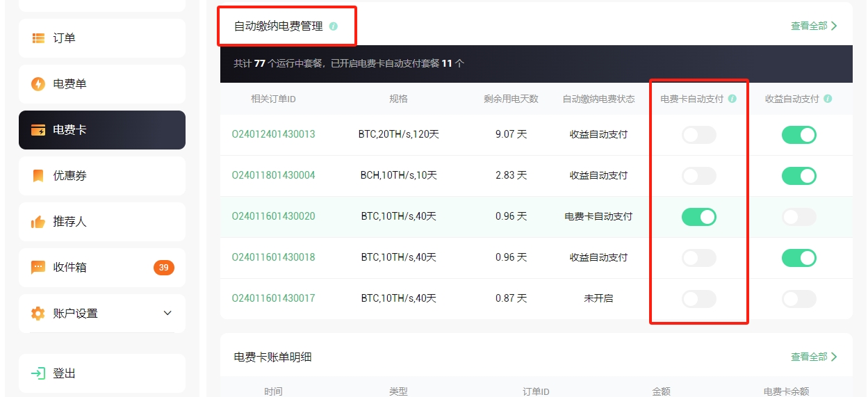
Task: Click the 电费卡账单明细 heading
Action: tap(273, 357)
